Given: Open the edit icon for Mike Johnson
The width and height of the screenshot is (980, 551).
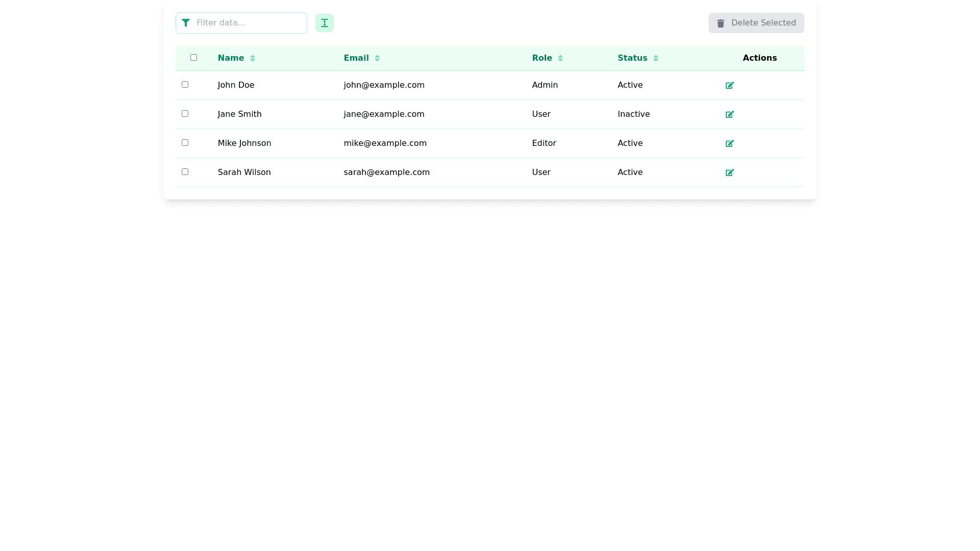Looking at the screenshot, I should click(x=729, y=143).
